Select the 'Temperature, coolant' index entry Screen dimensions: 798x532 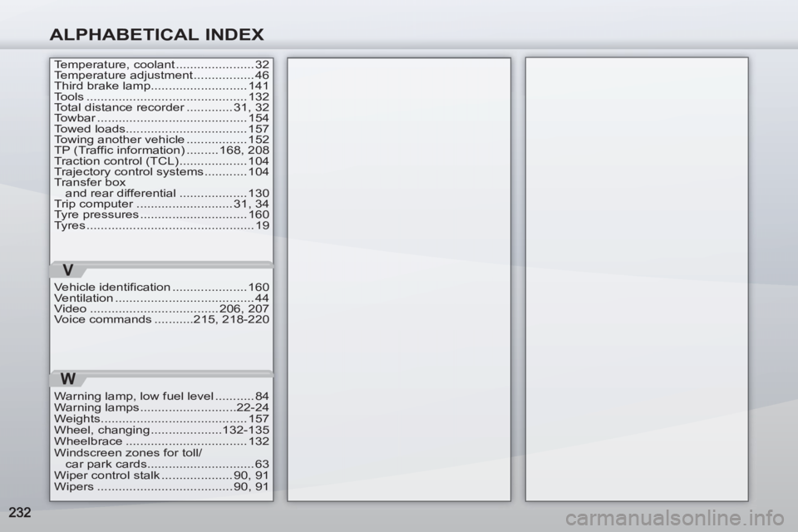(161, 65)
